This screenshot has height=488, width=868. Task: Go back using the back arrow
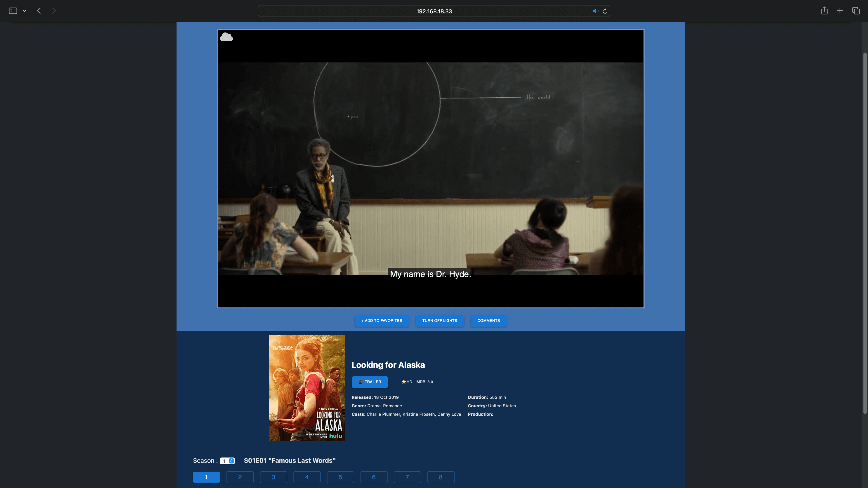point(39,11)
